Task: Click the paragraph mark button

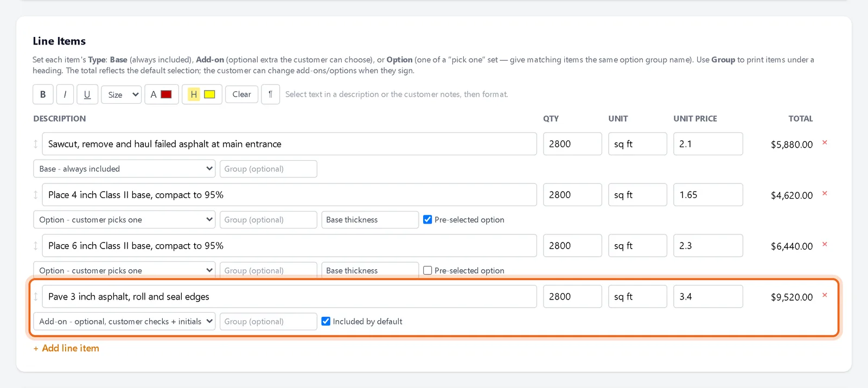Action: 270,94
